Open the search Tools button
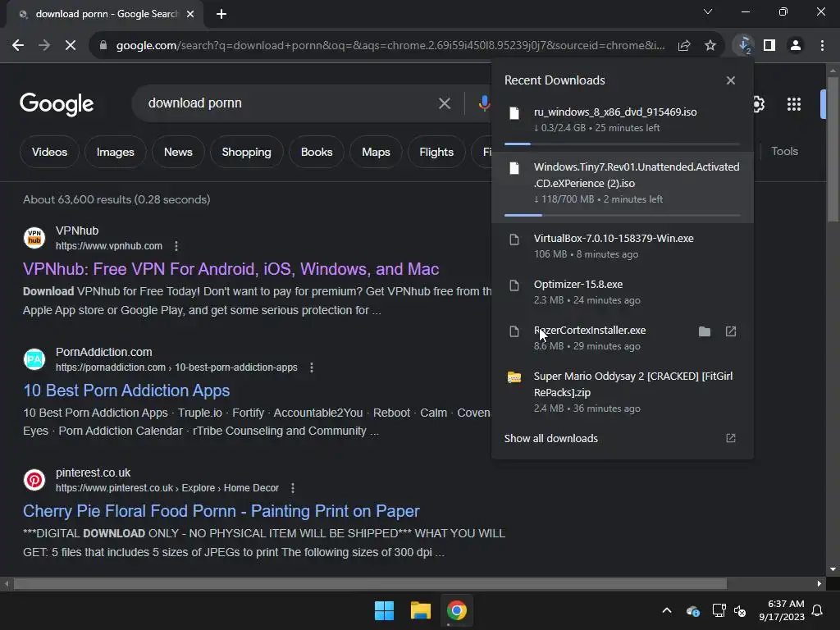 [784, 152]
